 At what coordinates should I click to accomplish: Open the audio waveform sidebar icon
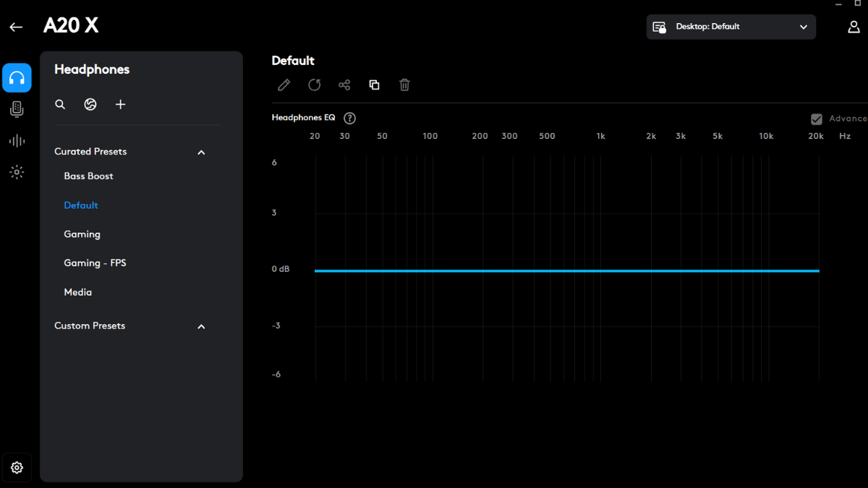coord(17,141)
